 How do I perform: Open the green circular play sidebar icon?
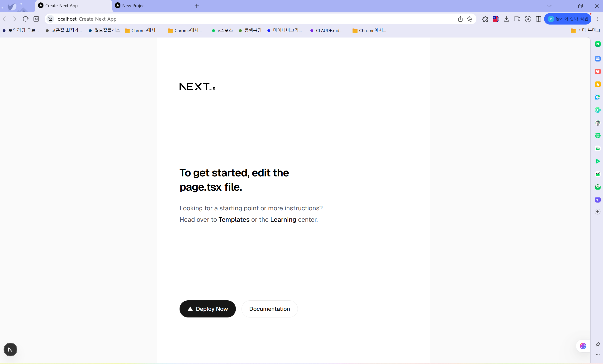pos(597,110)
